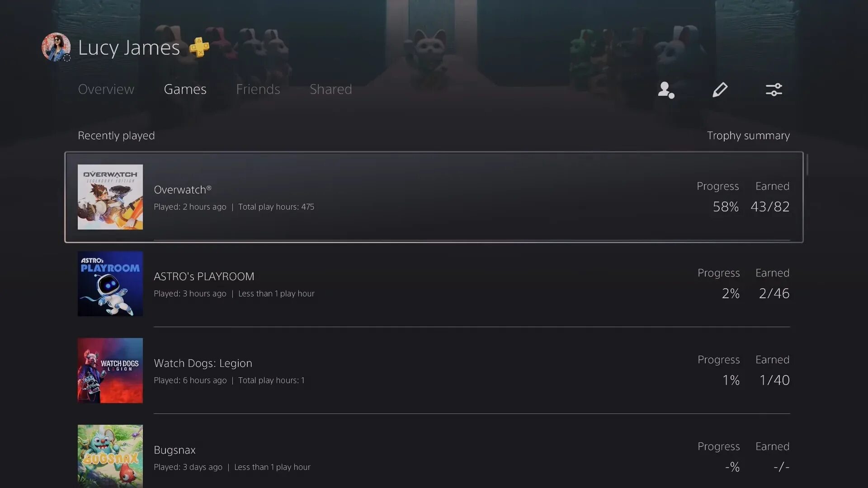Screen dimensions: 868x488
Task: Click the Bugsnax game thumbnail
Action: point(110,456)
